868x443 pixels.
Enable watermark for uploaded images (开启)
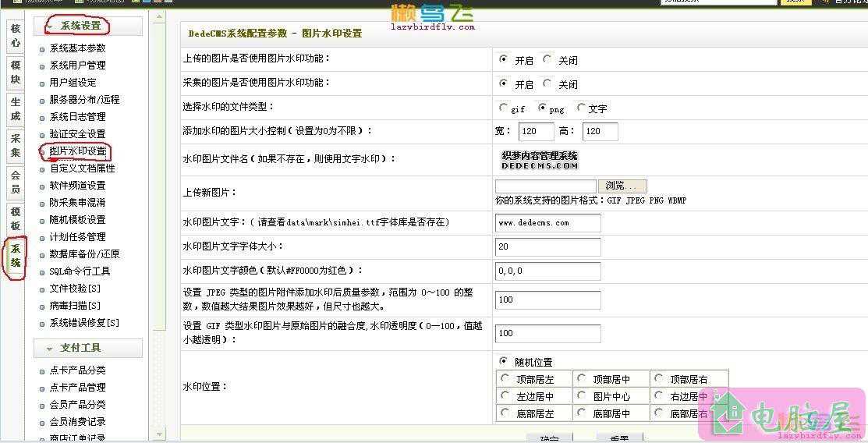[503, 59]
